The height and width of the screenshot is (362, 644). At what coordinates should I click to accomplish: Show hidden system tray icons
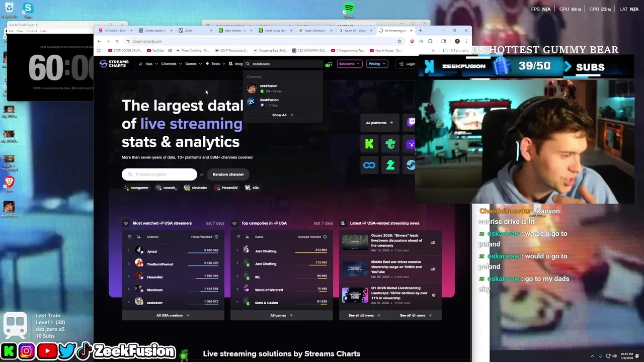pos(592,356)
